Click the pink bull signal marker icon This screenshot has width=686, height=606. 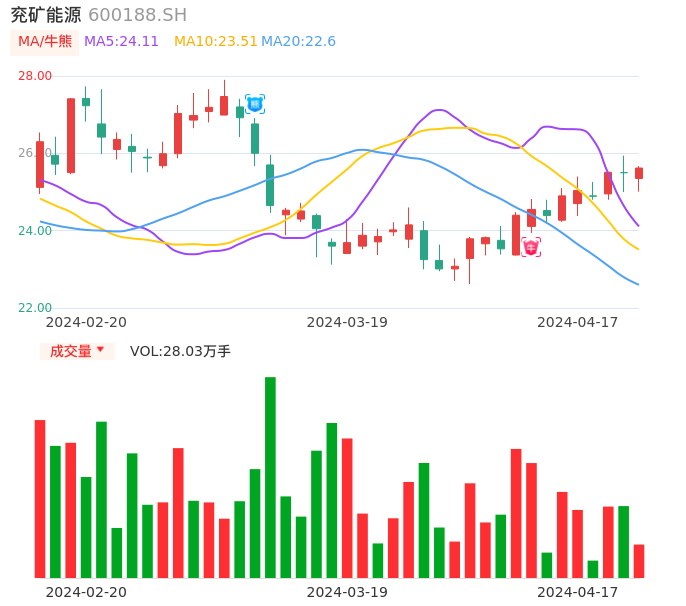pos(531,247)
